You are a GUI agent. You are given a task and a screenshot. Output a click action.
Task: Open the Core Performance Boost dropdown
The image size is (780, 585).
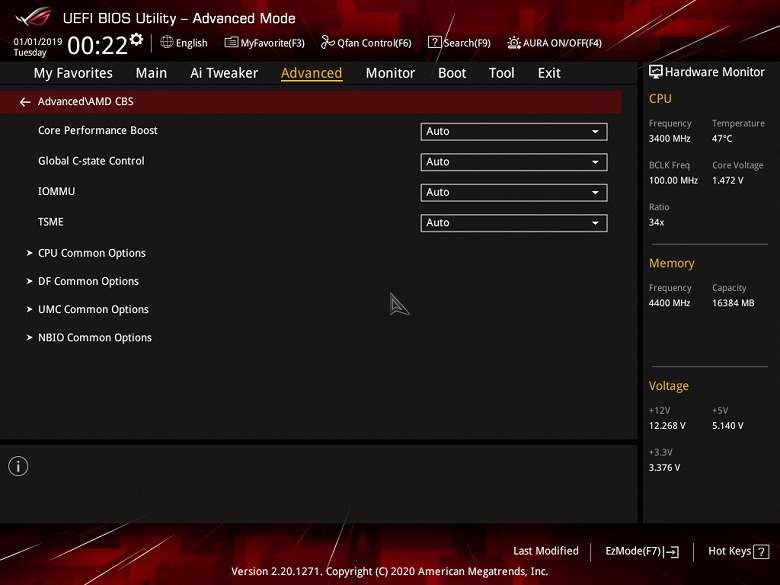[514, 132]
